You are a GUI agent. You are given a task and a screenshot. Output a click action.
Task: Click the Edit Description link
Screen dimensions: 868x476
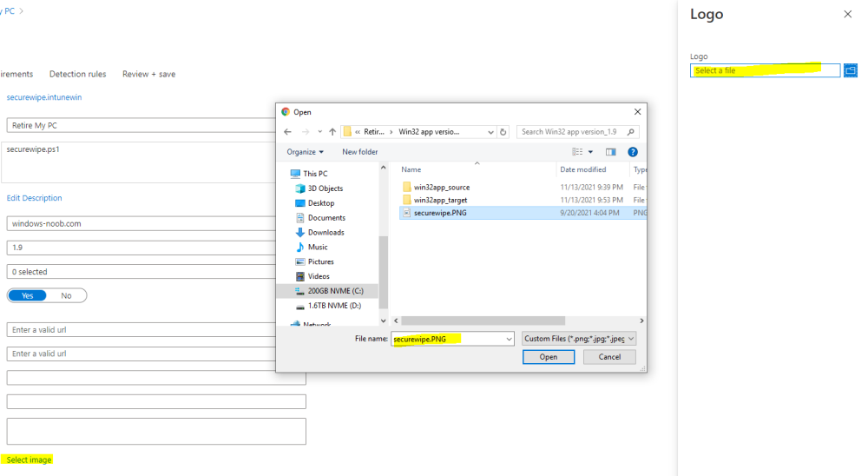click(35, 198)
